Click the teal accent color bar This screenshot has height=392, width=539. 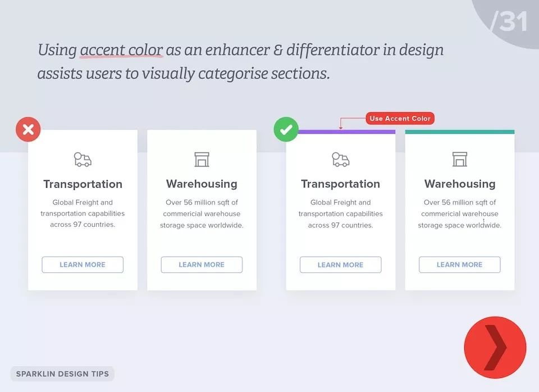pyautogui.click(x=460, y=132)
